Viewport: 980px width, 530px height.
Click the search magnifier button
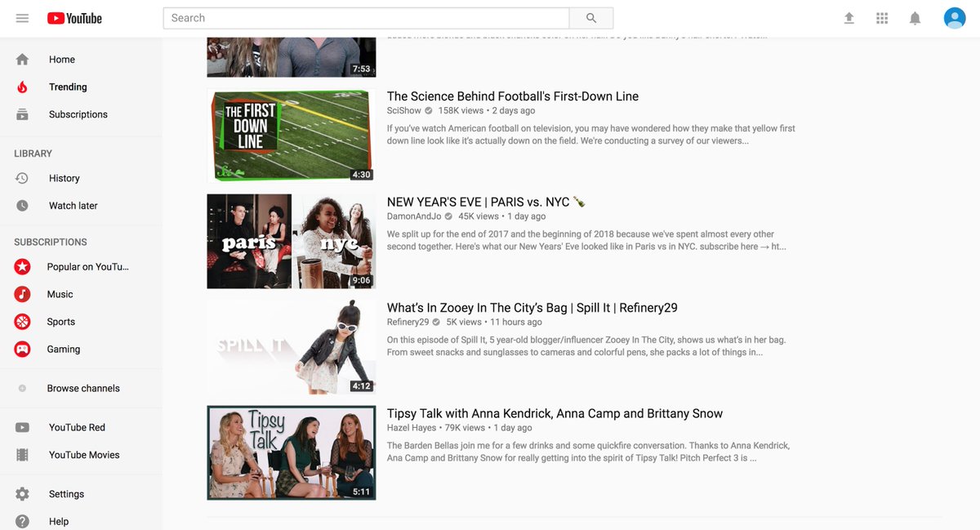[591, 18]
